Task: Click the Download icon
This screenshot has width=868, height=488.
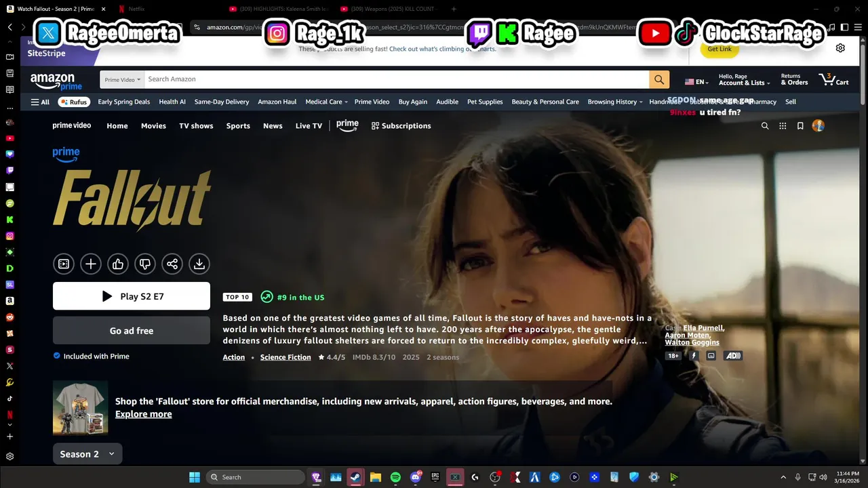Action: pos(199,264)
